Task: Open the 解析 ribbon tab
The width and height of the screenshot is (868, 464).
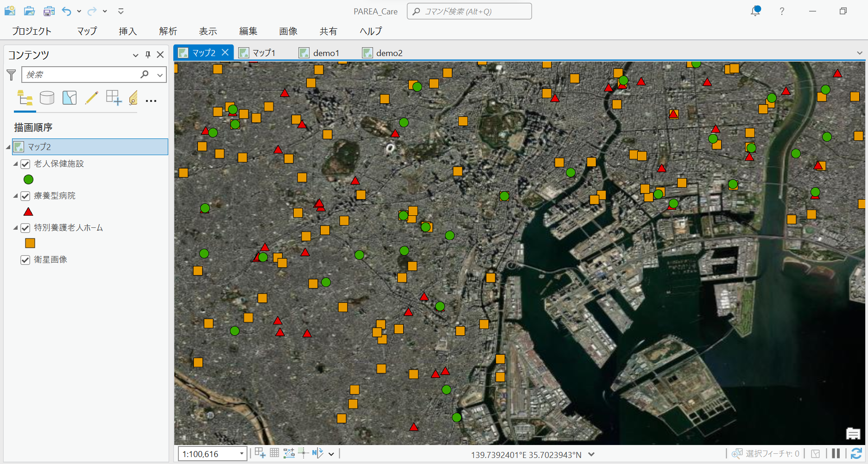Action: [168, 31]
